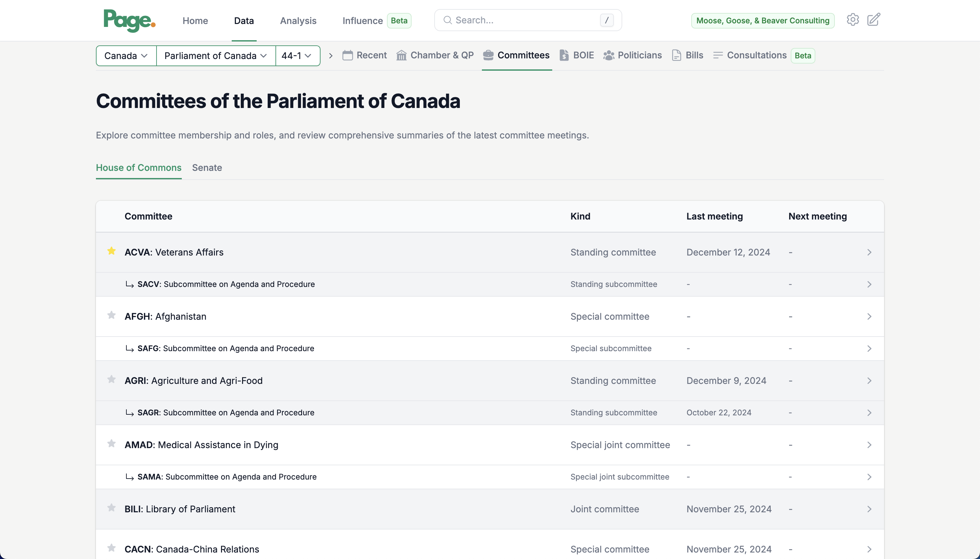Open the 44-1 session dropdown
Image resolution: width=980 pixels, height=559 pixels.
(x=298, y=56)
